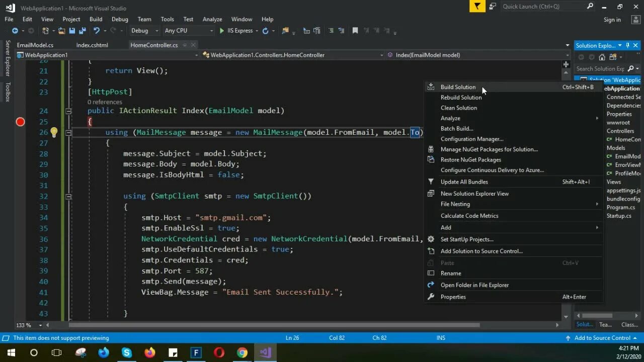Navigate backward with the toolbar arrow
The image size is (644, 362).
pyautogui.click(x=15, y=31)
